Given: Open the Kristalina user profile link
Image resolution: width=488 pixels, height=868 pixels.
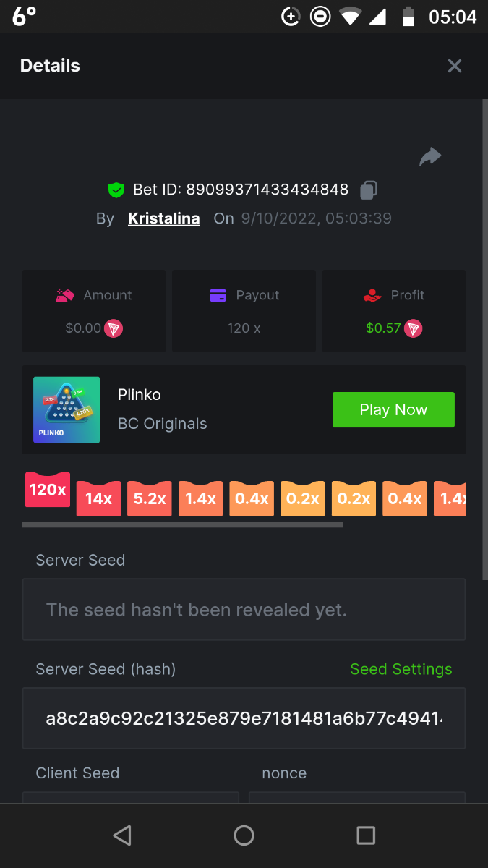Looking at the screenshot, I should click(164, 218).
